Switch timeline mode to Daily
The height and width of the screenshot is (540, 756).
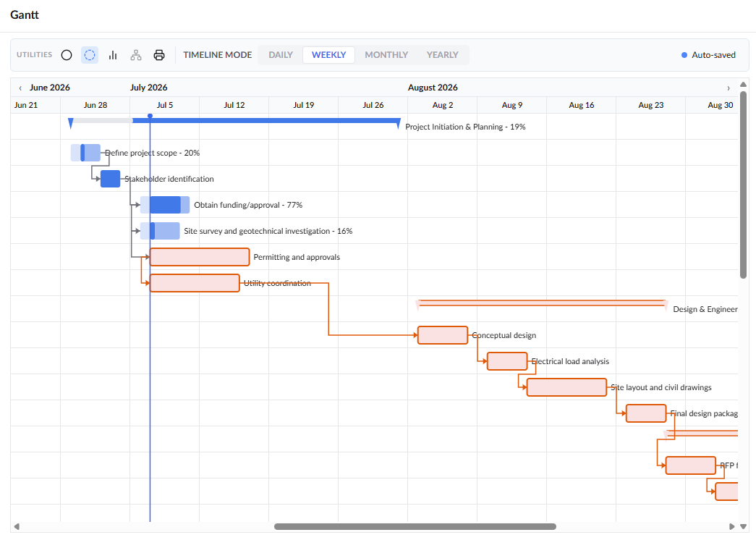pyautogui.click(x=281, y=55)
